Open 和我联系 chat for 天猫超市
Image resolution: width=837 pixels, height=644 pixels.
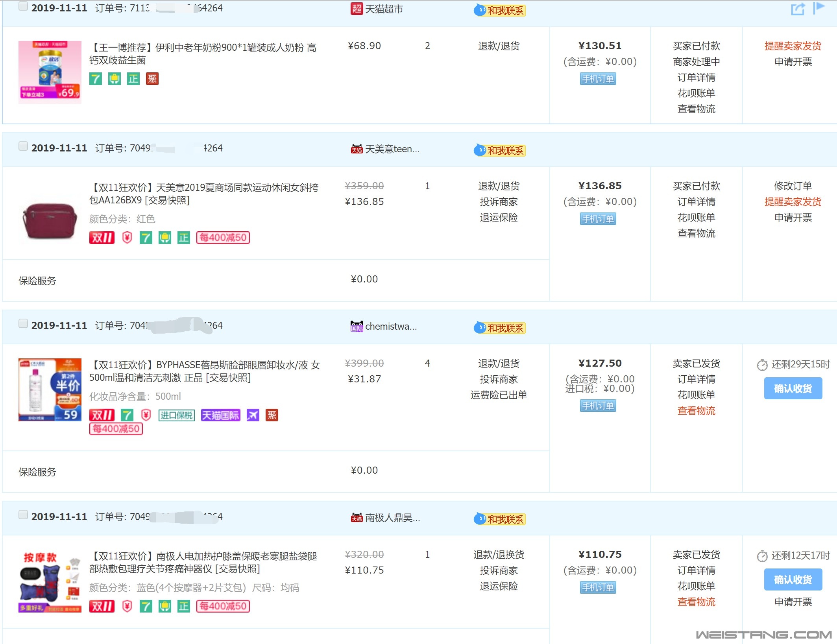[x=500, y=10]
